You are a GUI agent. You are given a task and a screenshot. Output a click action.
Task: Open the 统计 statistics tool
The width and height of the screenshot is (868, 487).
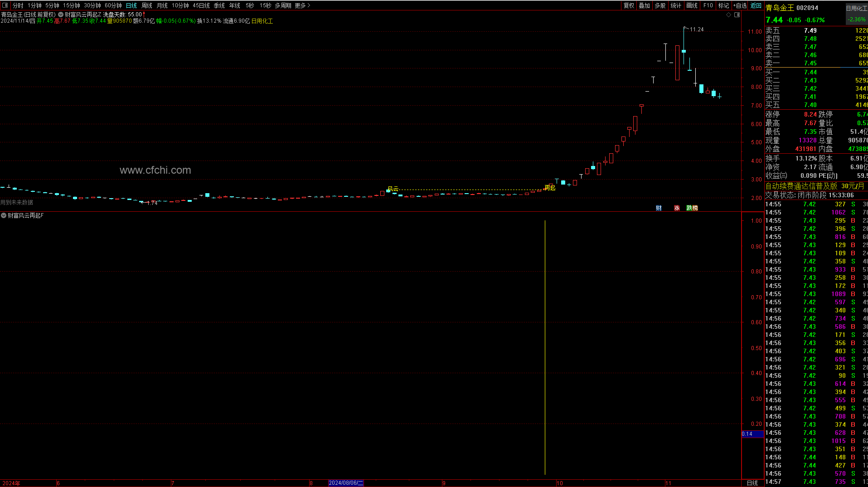point(676,5)
